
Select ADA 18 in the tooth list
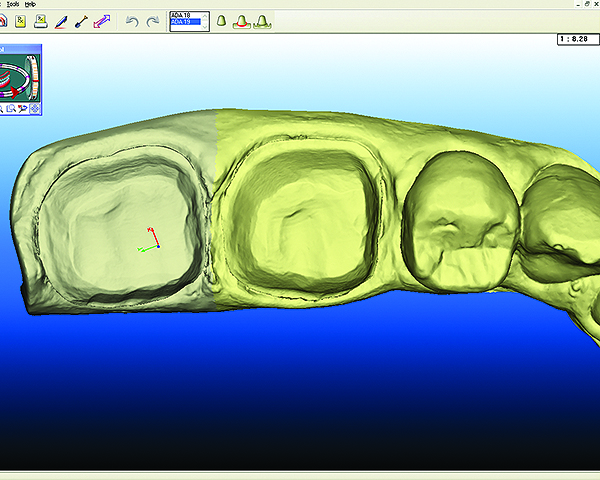185,15
